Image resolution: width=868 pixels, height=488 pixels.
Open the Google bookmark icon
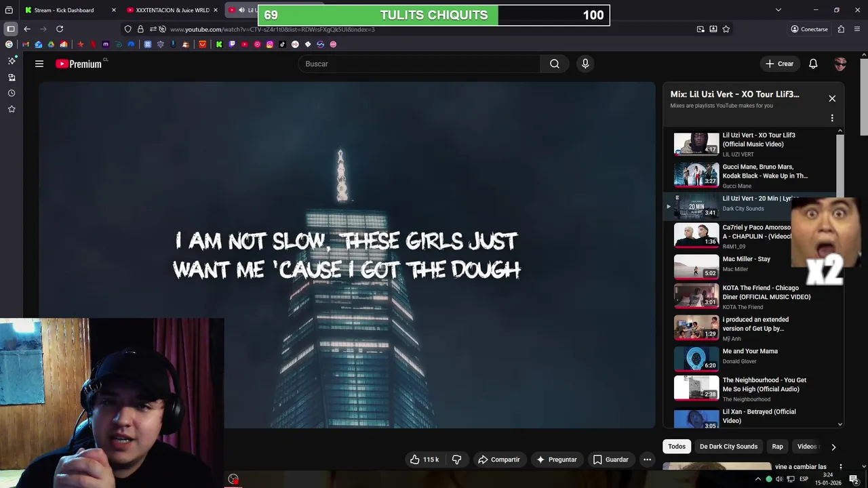9,44
